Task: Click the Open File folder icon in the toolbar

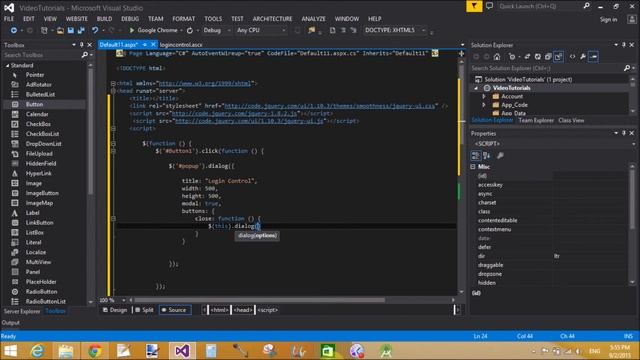Action: [60, 30]
